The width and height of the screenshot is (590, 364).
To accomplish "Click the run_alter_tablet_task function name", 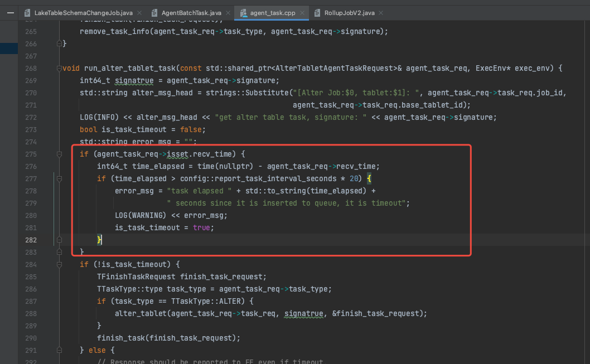I will coord(130,69).
